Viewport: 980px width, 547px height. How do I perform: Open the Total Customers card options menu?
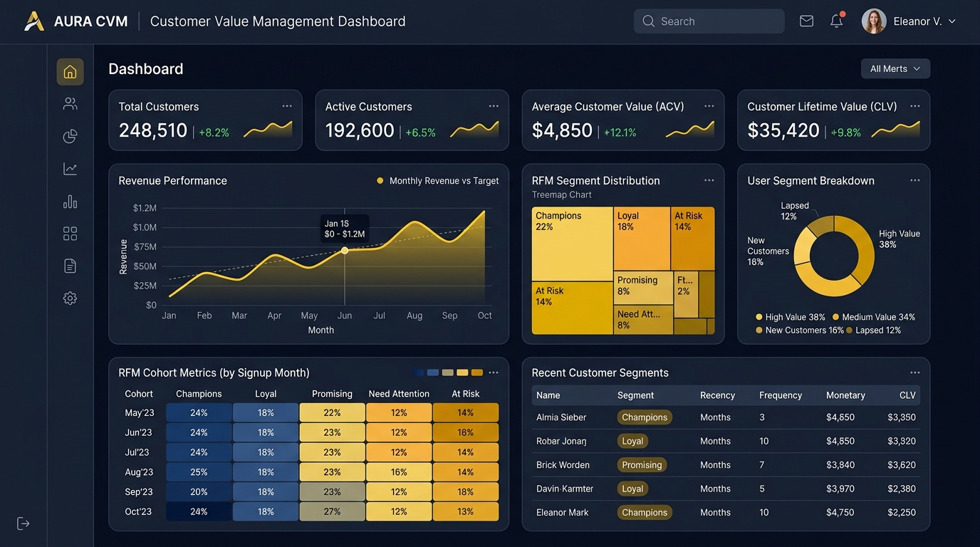click(x=287, y=106)
